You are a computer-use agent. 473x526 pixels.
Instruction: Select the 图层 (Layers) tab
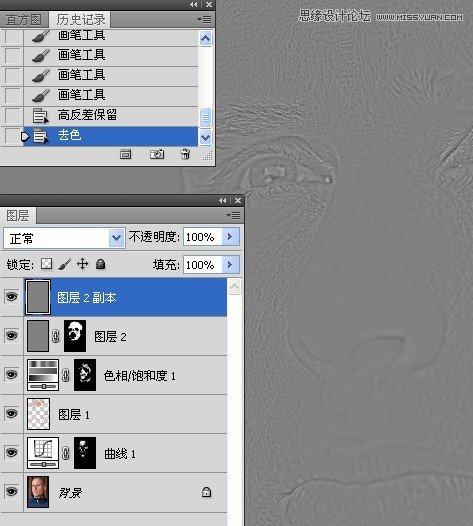coord(18,215)
